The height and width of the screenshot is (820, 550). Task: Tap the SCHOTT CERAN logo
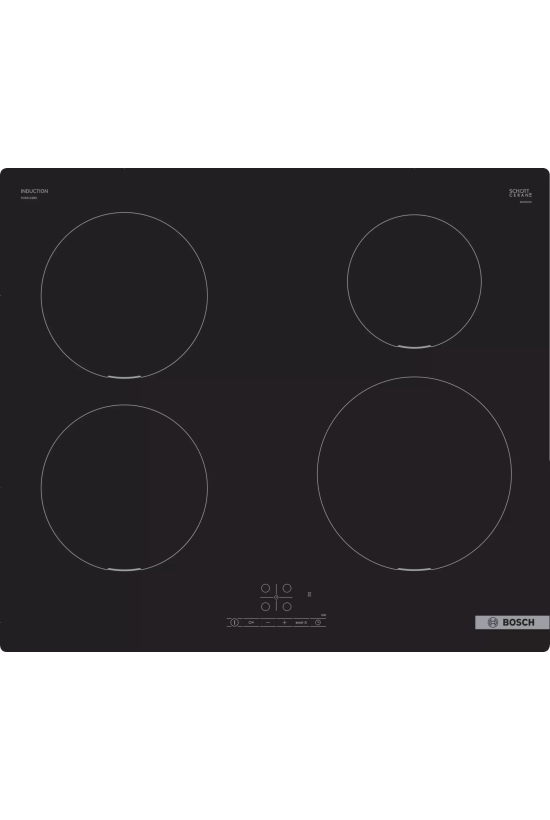(521, 193)
